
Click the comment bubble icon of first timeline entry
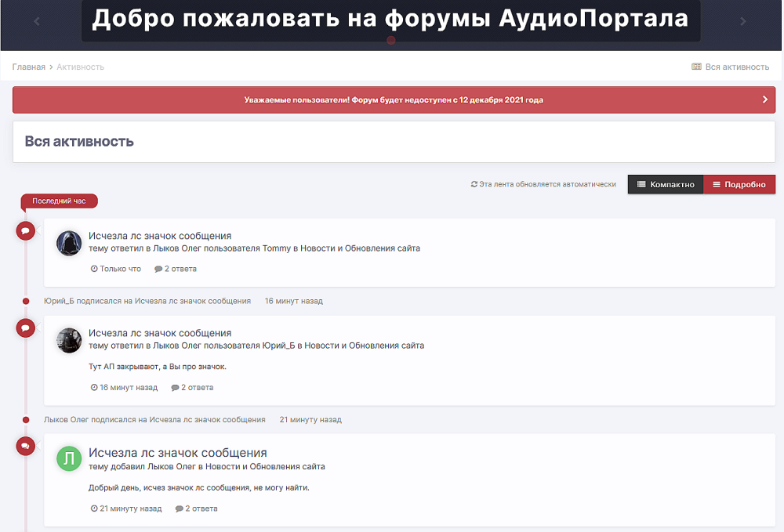point(26,230)
